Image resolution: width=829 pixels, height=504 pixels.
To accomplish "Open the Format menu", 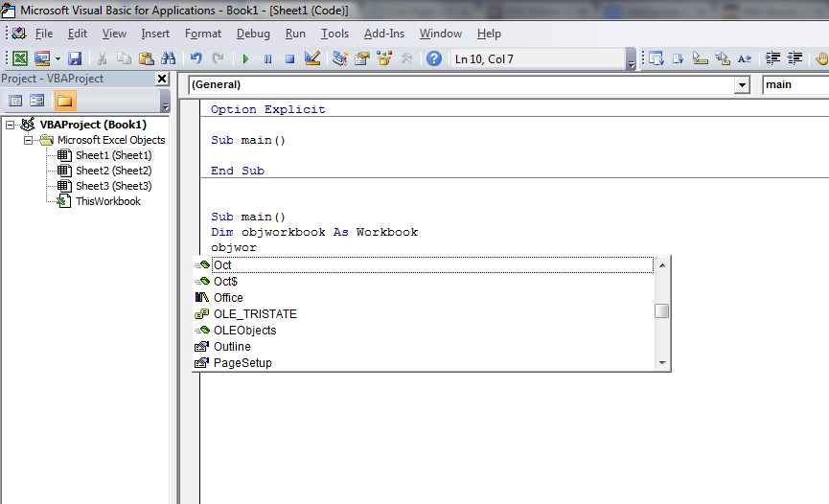I will click(203, 34).
